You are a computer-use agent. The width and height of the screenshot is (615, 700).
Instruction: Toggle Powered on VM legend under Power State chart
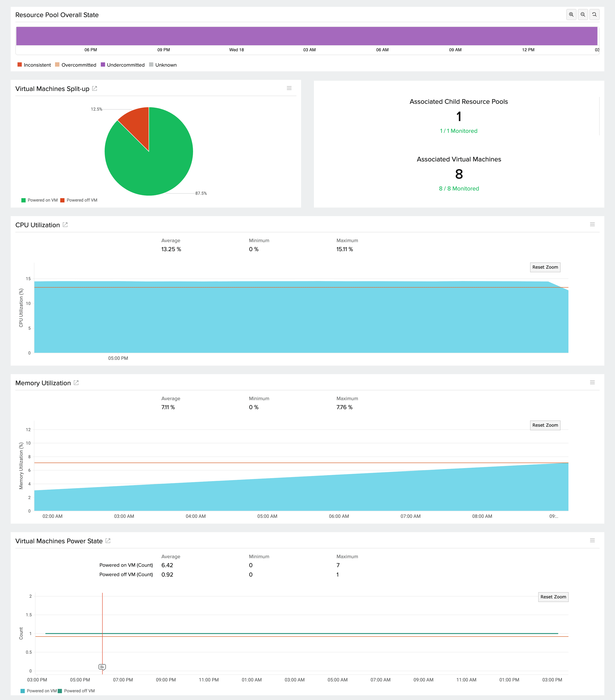tap(38, 691)
